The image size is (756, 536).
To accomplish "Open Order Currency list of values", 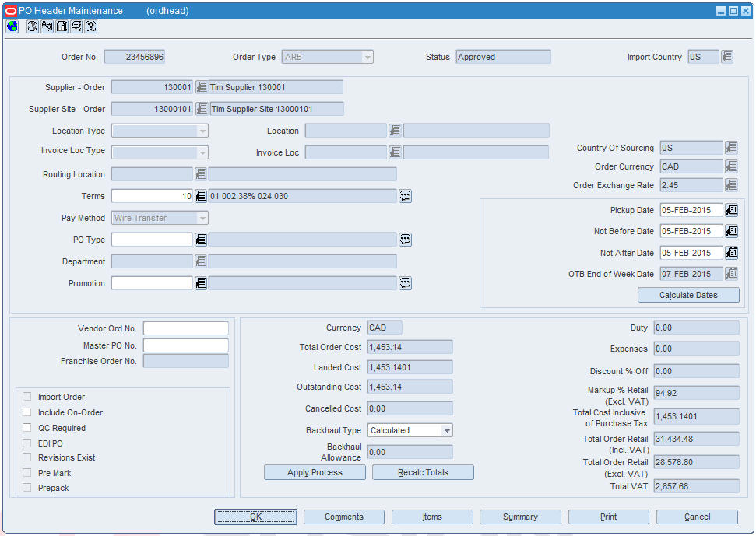I will 731,166.
